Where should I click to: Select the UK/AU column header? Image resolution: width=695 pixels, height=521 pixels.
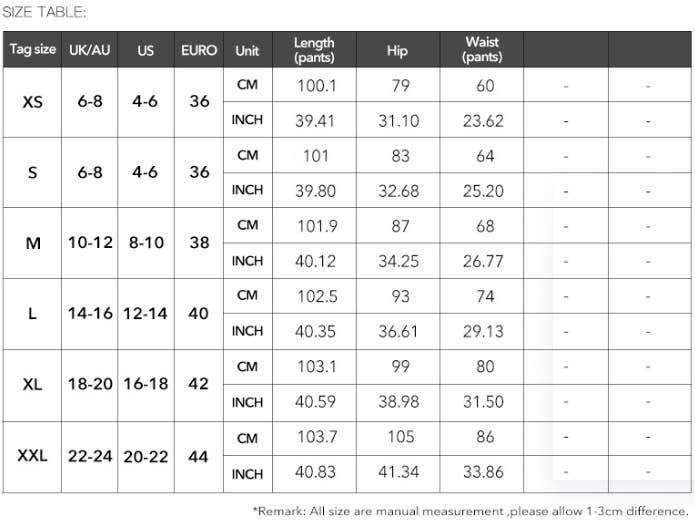pyautogui.click(x=90, y=50)
